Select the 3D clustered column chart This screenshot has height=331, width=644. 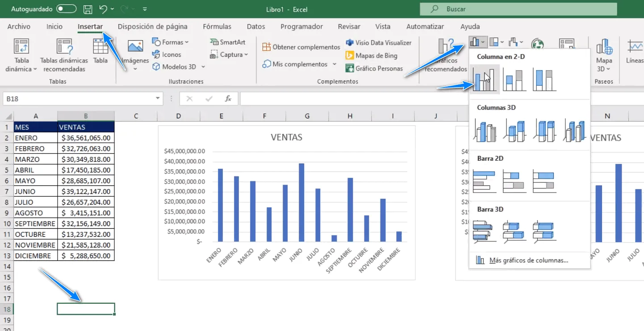pos(485,130)
